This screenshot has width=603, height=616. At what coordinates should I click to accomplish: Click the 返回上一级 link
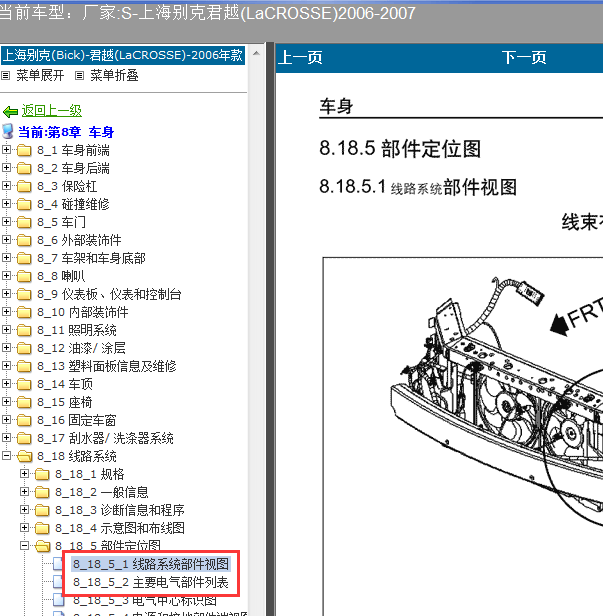[51, 111]
